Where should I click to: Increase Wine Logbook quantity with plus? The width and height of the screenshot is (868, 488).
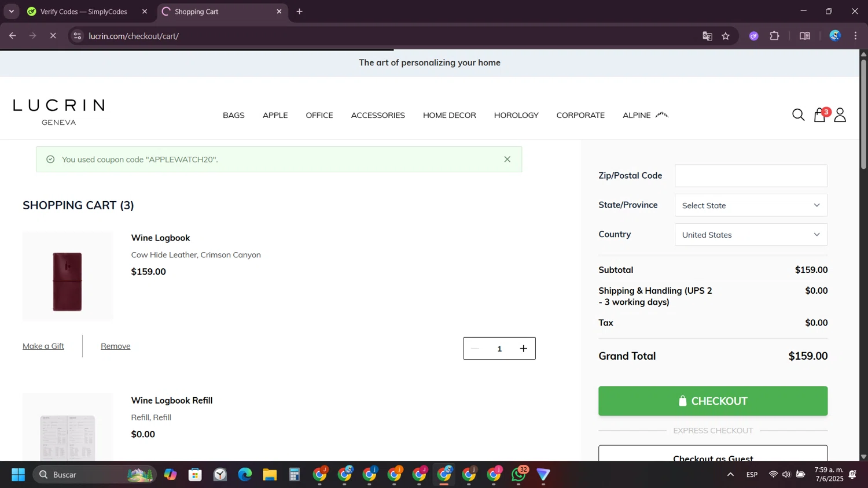click(523, 349)
